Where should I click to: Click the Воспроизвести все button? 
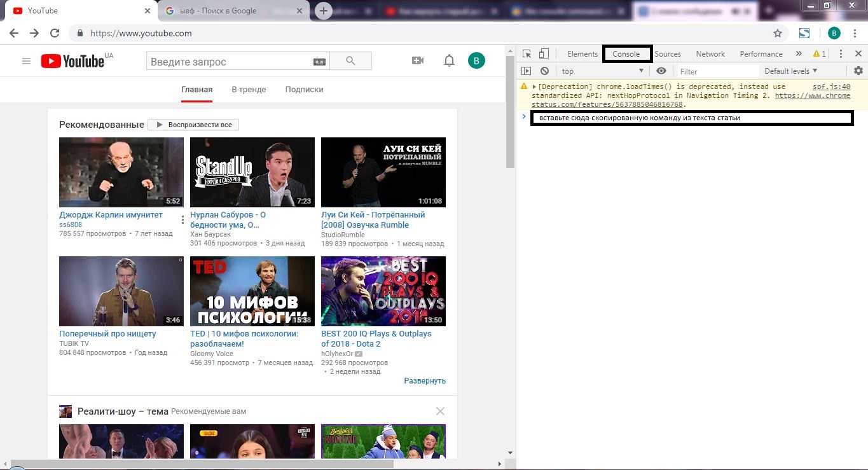pyautogui.click(x=193, y=125)
